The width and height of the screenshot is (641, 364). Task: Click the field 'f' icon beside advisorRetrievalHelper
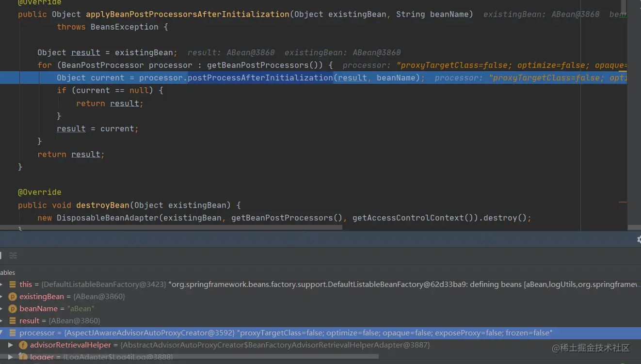pyautogui.click(x=23, y=345)
